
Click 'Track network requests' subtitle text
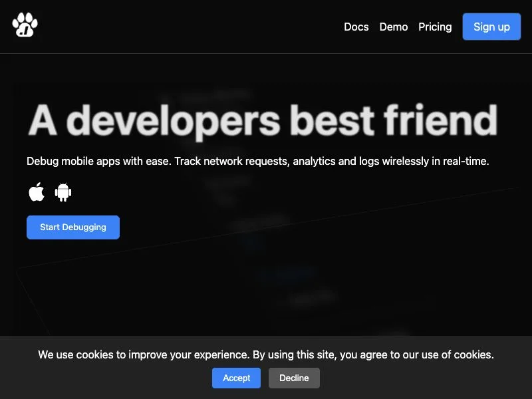pos(232,162)
